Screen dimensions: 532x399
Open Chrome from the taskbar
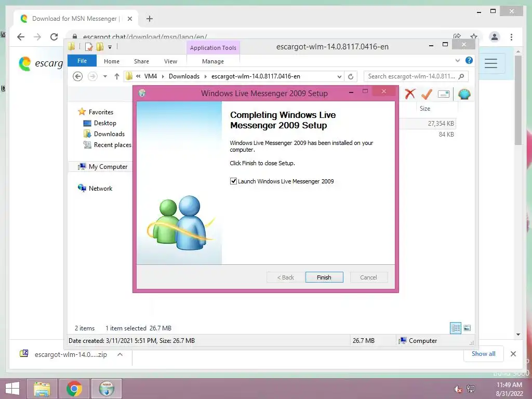pos(74,389)
